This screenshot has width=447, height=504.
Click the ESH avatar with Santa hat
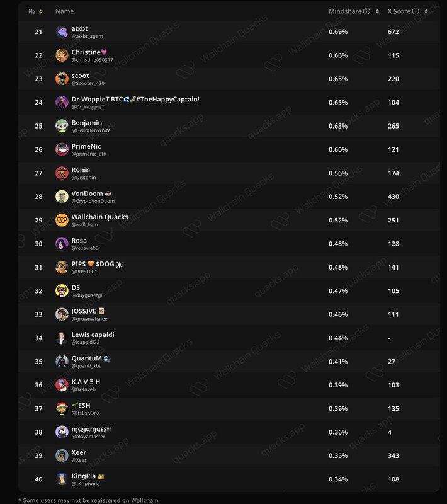pos(62,408)
